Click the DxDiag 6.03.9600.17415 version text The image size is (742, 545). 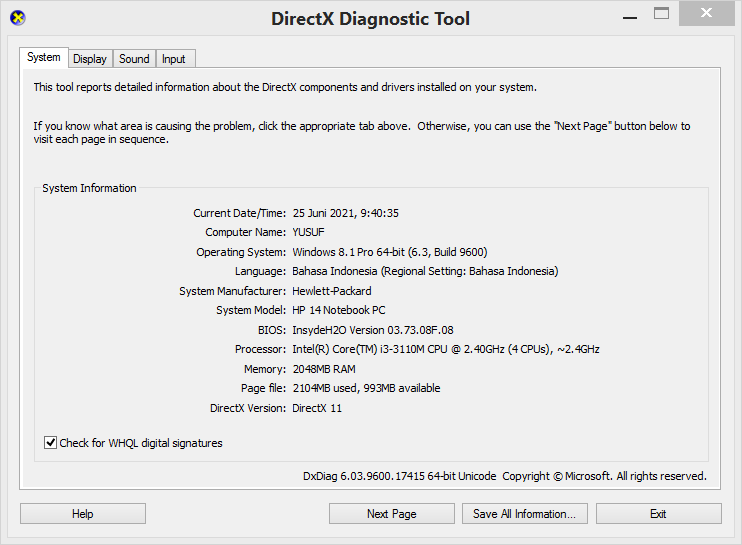[x=399, y=476]
